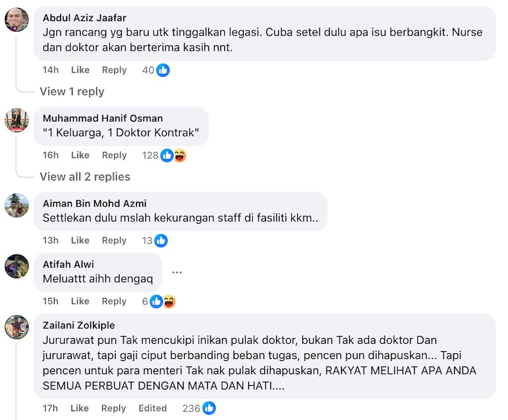View edit history via Edited link

coord(152,408)
